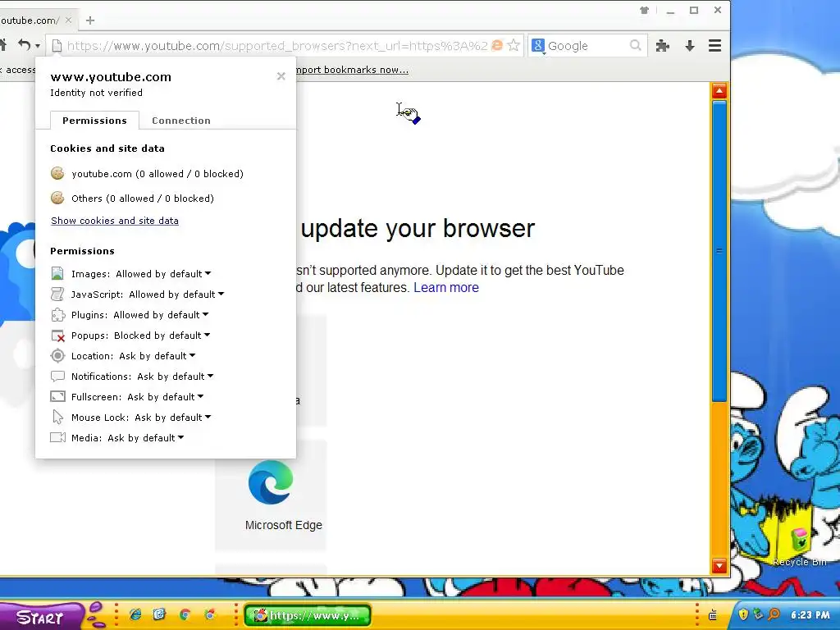Click the browser taskbar button
The image size is (840, 630).
coord(308,615)
